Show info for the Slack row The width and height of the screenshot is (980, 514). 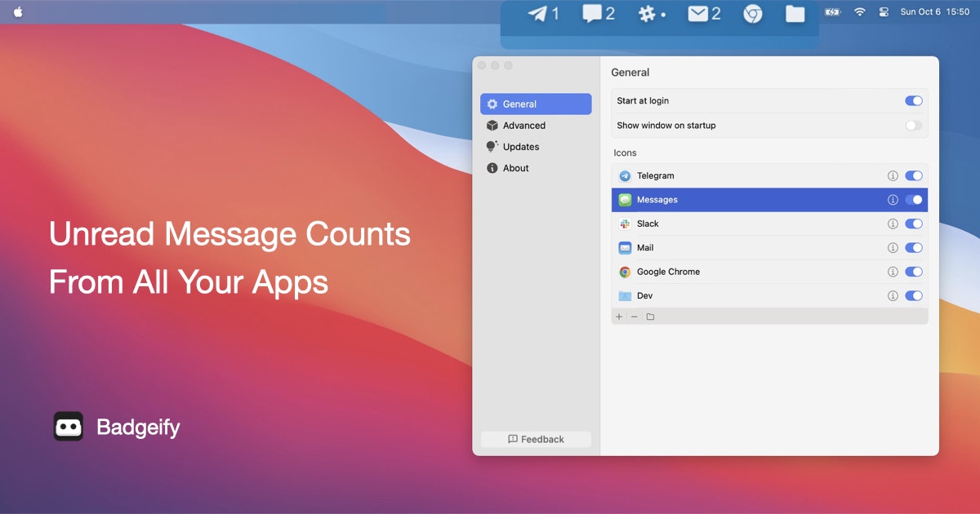(x=893, y=224)
